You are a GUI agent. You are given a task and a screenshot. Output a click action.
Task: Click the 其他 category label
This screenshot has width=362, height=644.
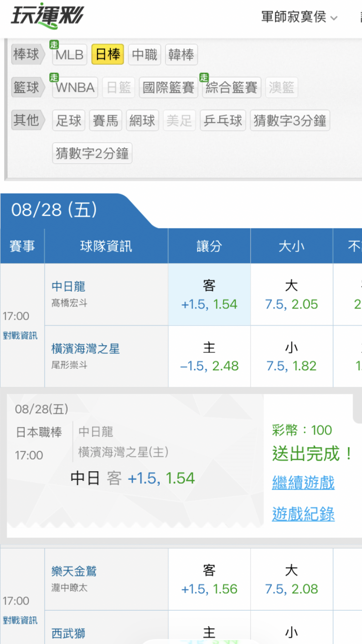(x=28, y=120)
